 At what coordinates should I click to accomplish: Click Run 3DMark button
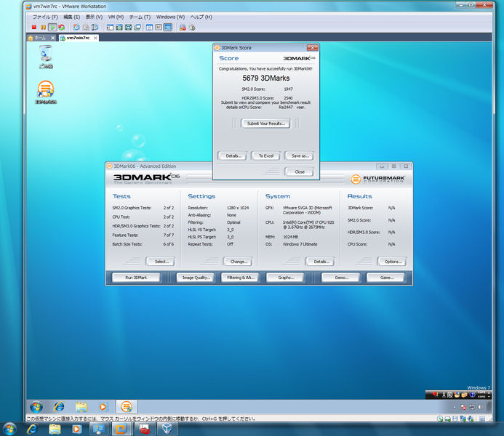tap(136, 278)
